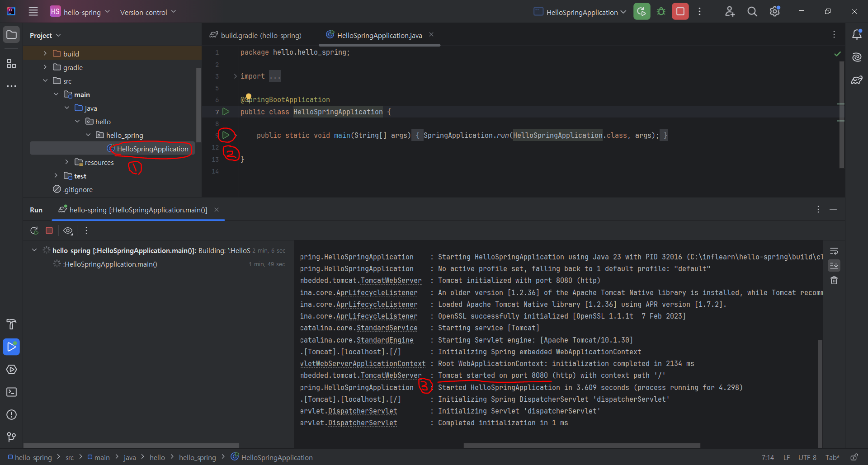Image resolution: width=868 pixels, height=465 pixels.
Task: Expand the test folder
Action: [56, 175]
